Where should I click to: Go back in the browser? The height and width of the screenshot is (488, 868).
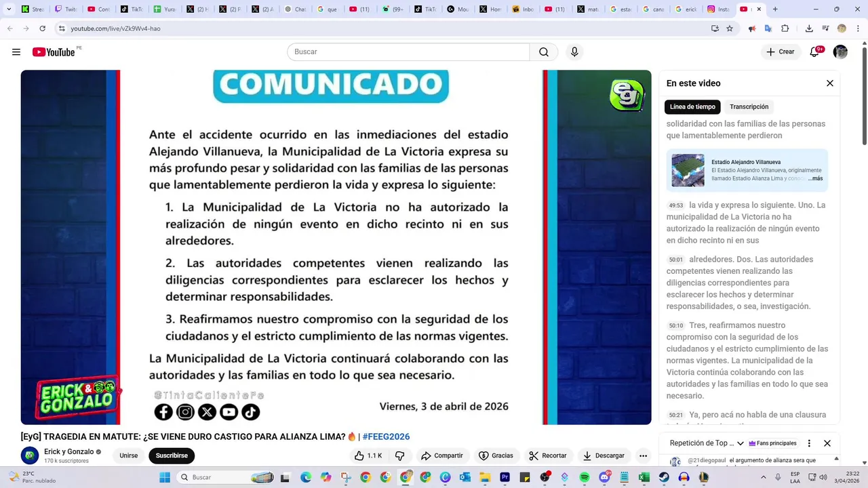[x=9, y=28]
